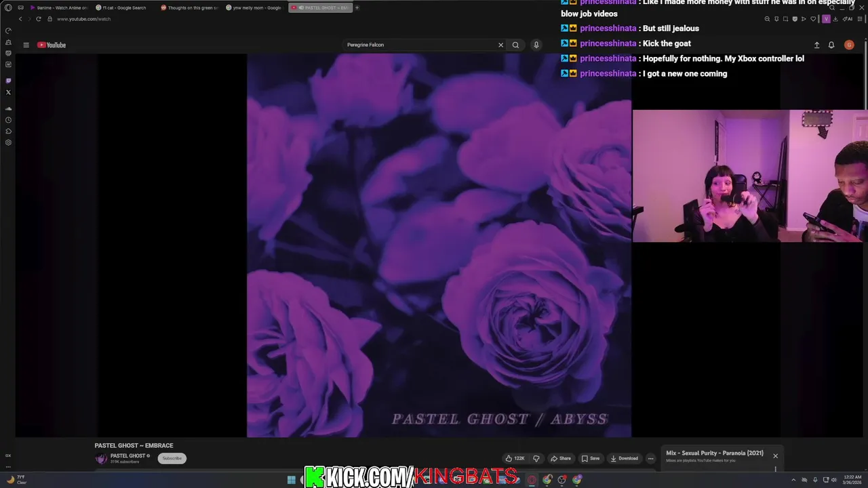Screen dimensions: 868x488
Task: Open weather widget in taskbar
Action: pyautogui.click(x=16, y=480)
